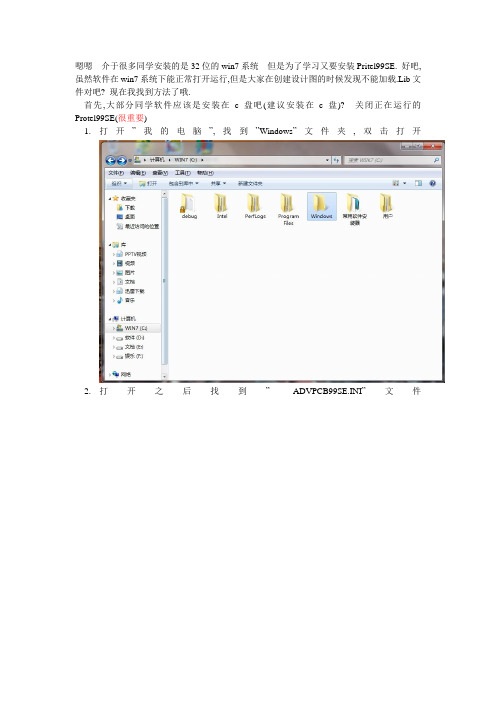The height and width of the screenshot is (702, 496).
Task: Expand the PPTV视频 tree arrow
Action: tap(114, 254)
